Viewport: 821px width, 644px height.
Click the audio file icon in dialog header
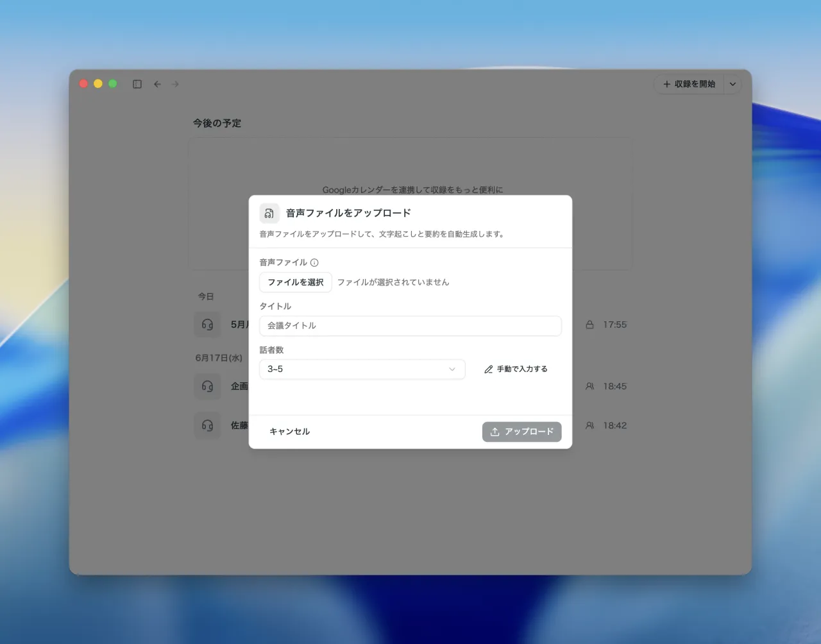269,213
